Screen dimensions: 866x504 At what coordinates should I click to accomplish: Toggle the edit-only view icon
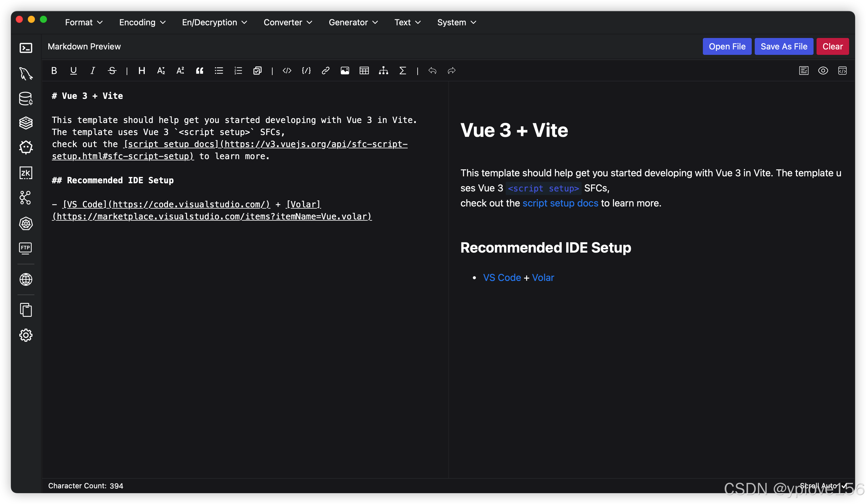coord(804,71)
